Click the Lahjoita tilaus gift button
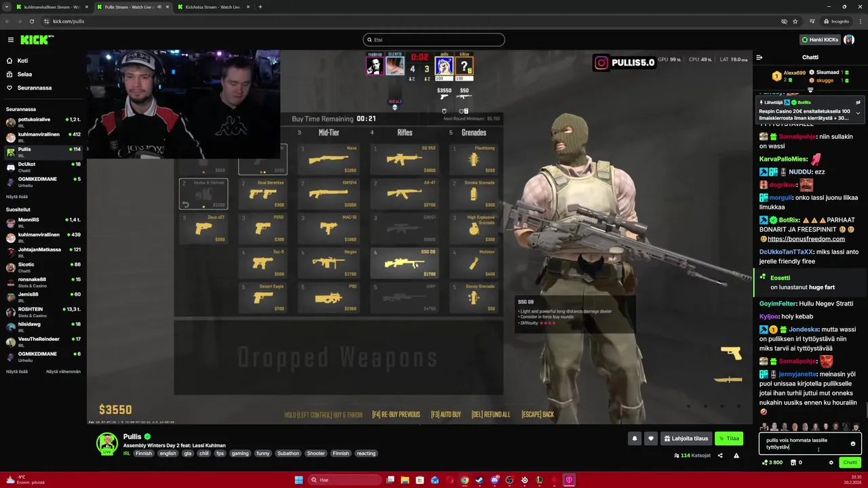The width and height of the screenshot is (868, 488). point(686,439)
